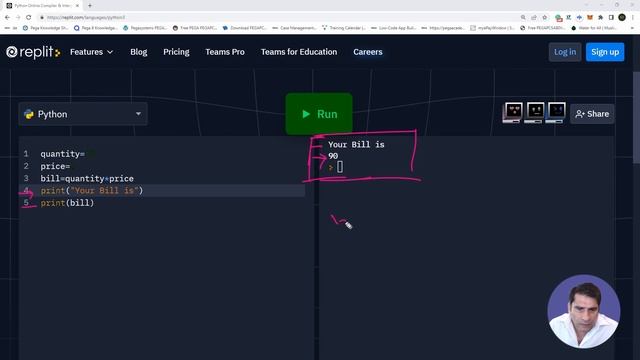Click the first computer face icon
Image resolution: width=640 pixels, height=360 pixels.
tap(513, 113)
